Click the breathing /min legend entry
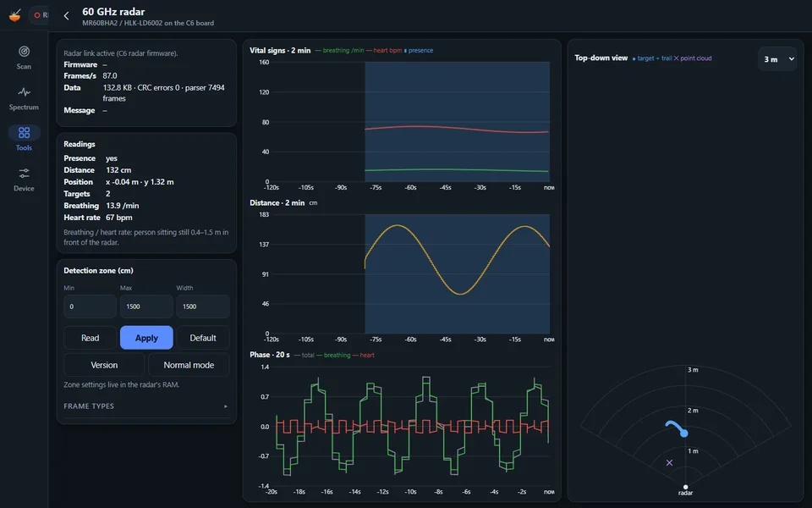812x508 pixels. click(x=339, y=50)
